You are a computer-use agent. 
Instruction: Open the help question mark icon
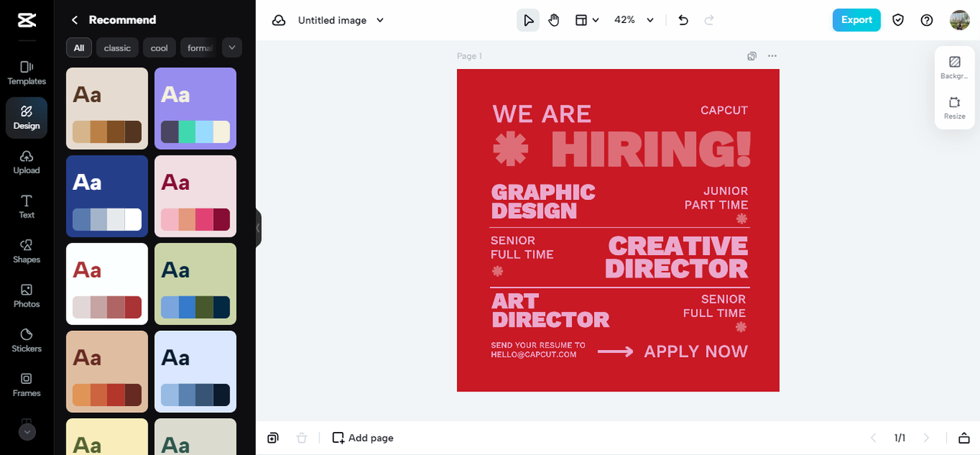coord(927,20)
